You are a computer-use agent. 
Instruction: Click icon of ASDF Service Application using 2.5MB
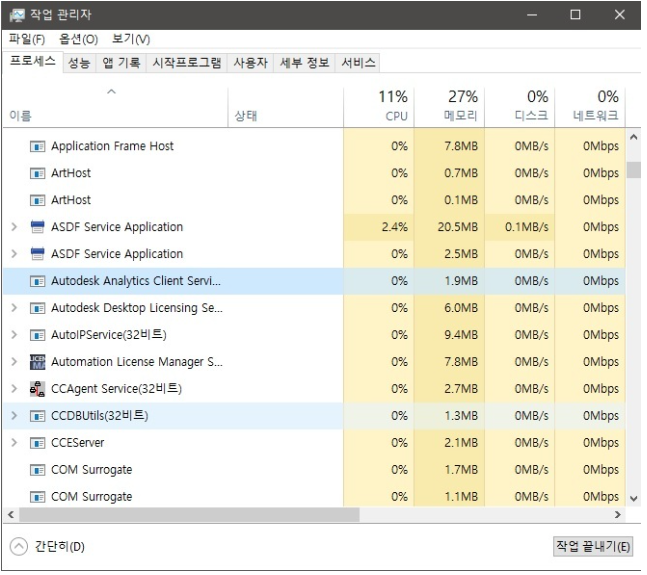(38, 255)
